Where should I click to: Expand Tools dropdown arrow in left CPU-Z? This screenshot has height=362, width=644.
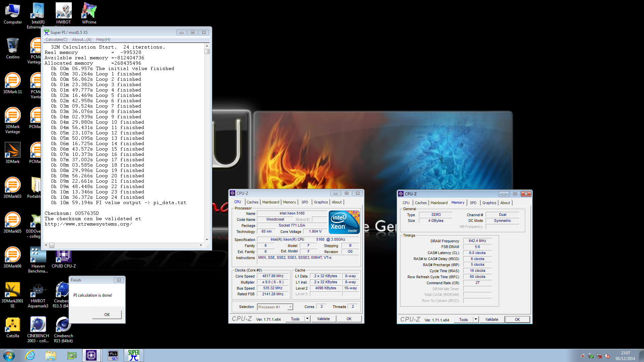click(307, 319)
